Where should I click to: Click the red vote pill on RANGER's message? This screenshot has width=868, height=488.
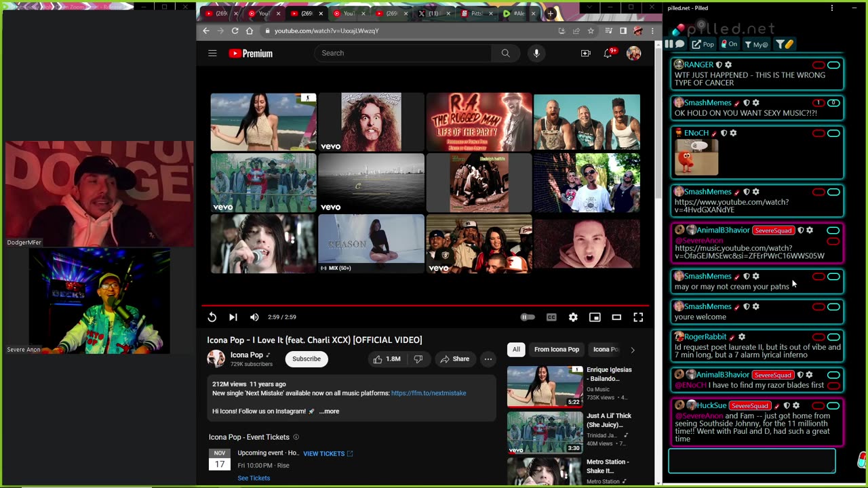tap(818, 65)
